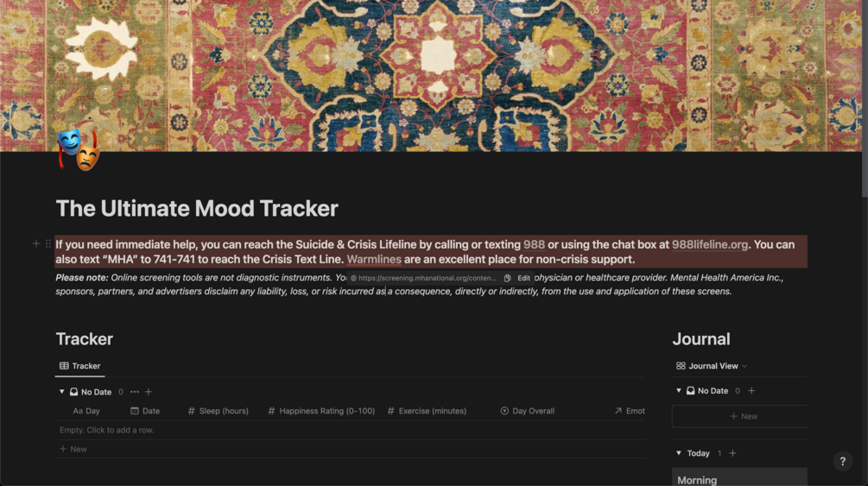This screenshot has width=868, height=486.
Task: Open the Journal View dropdown
Action: [712, 366]
